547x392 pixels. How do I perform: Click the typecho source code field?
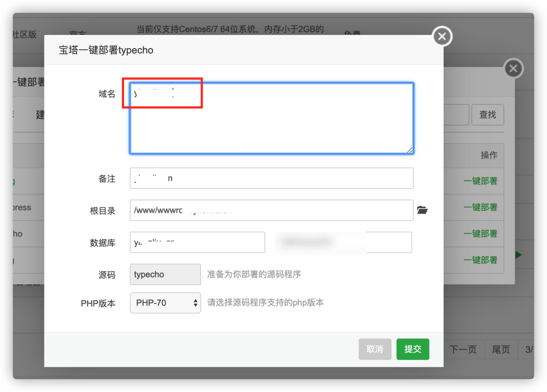(165, 275)
